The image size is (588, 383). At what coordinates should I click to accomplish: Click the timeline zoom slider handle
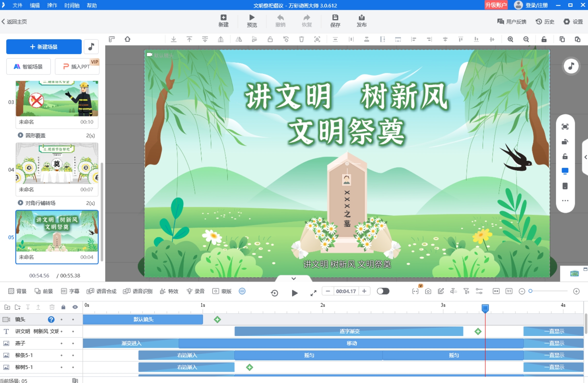point(530,291)
